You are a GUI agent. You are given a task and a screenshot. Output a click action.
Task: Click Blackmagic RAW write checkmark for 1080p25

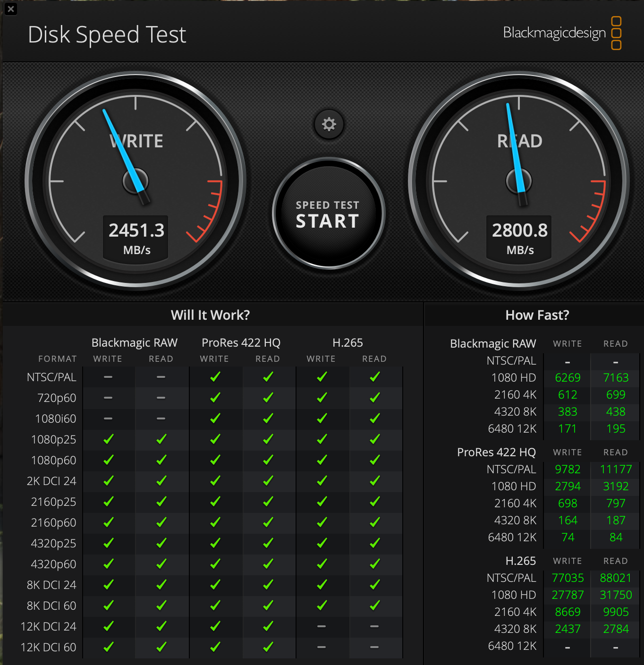109,439
